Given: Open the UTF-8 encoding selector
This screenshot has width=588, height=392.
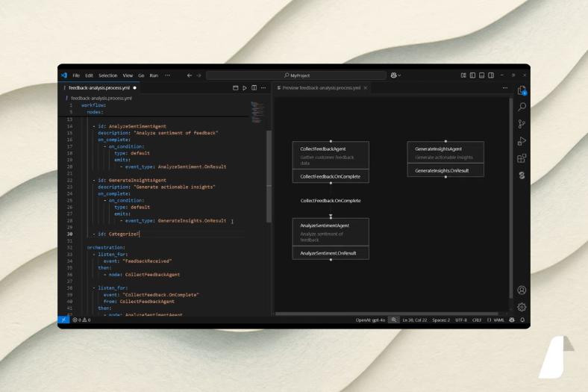Looking at the screenshot, I should coord(460,320).
